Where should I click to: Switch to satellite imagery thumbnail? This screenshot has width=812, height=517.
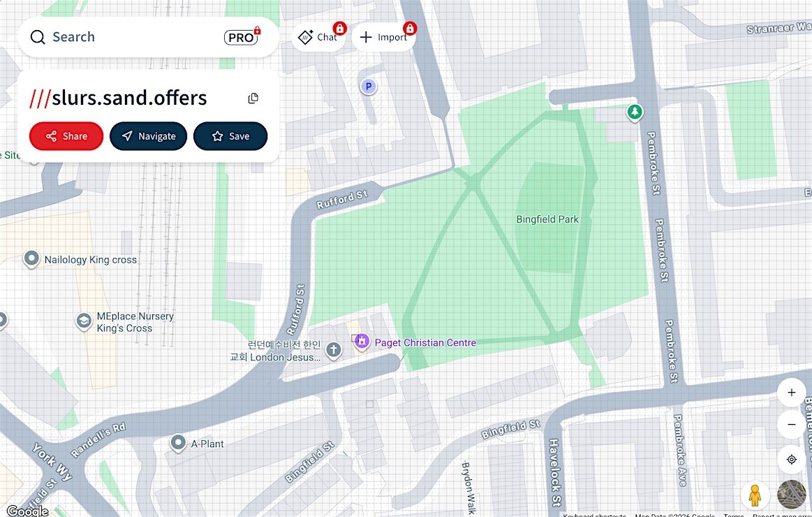click(791, 495)
